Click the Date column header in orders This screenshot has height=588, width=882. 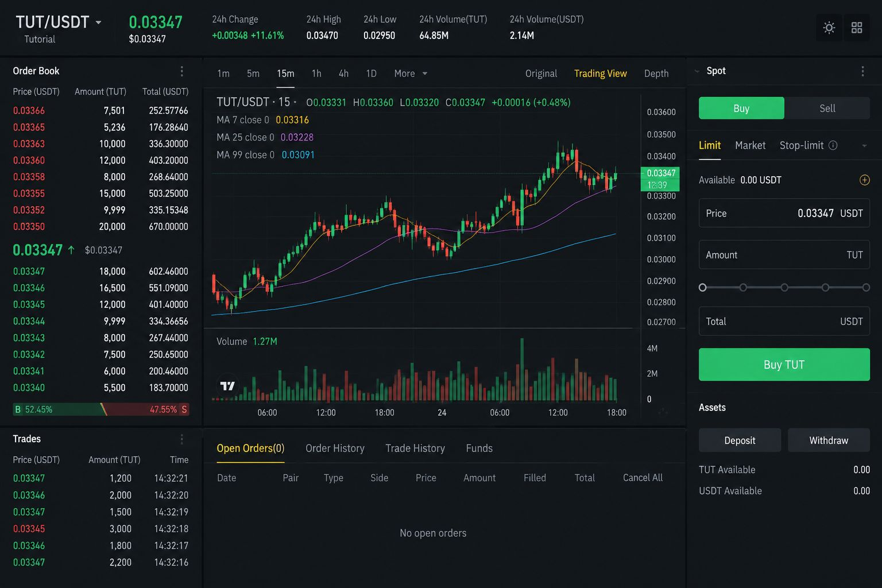point(226,478)
